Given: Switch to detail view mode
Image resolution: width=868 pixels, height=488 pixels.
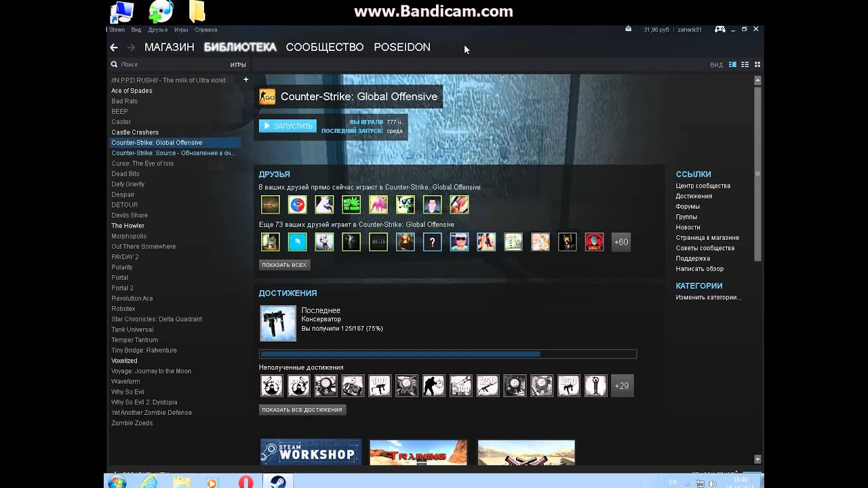Looking at the screenshot, I should click(732, 64).
